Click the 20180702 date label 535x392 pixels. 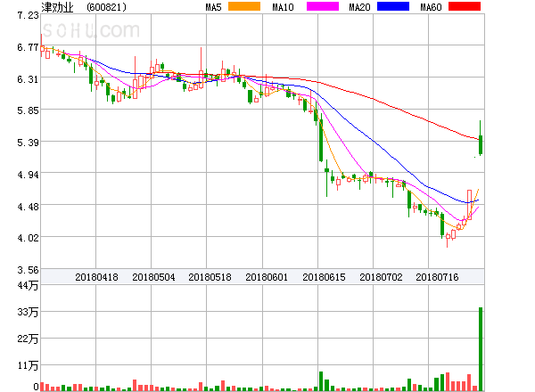381,277
